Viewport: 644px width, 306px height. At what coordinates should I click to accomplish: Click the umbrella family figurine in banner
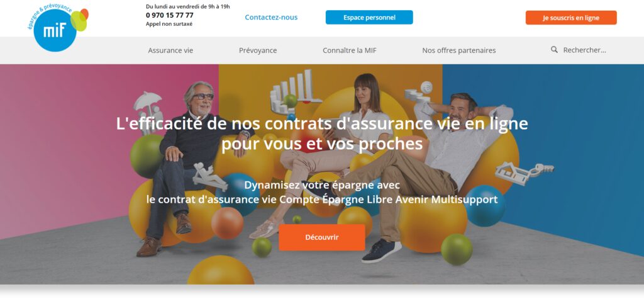coord(148,107)
